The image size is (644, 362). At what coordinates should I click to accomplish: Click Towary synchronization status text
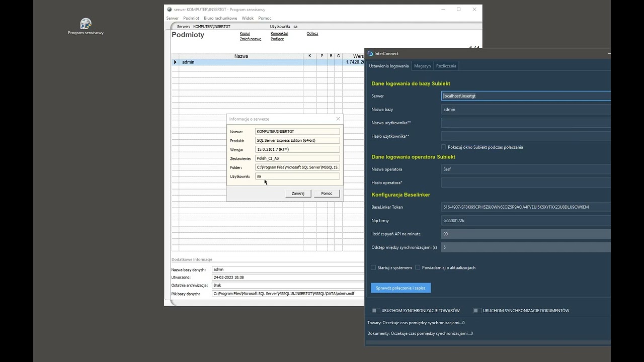click(x=416, y=323)
